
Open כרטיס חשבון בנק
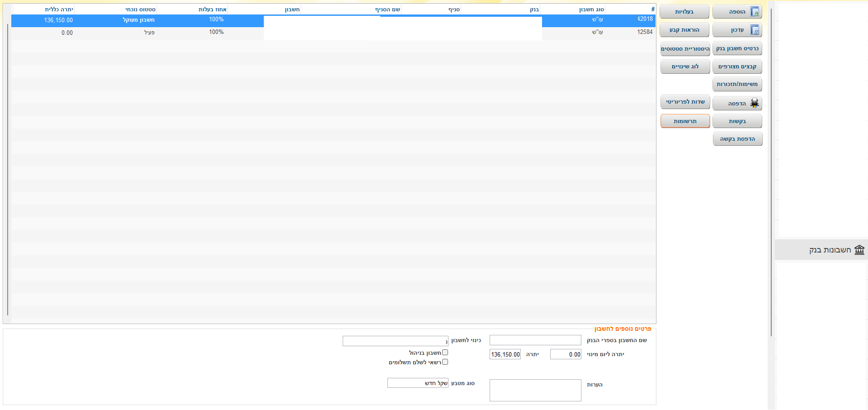click(737, 48)
